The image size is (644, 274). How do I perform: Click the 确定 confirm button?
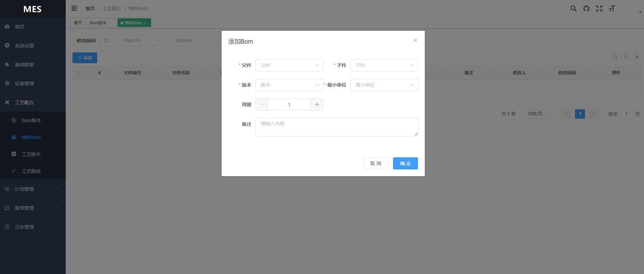point(406,163)
